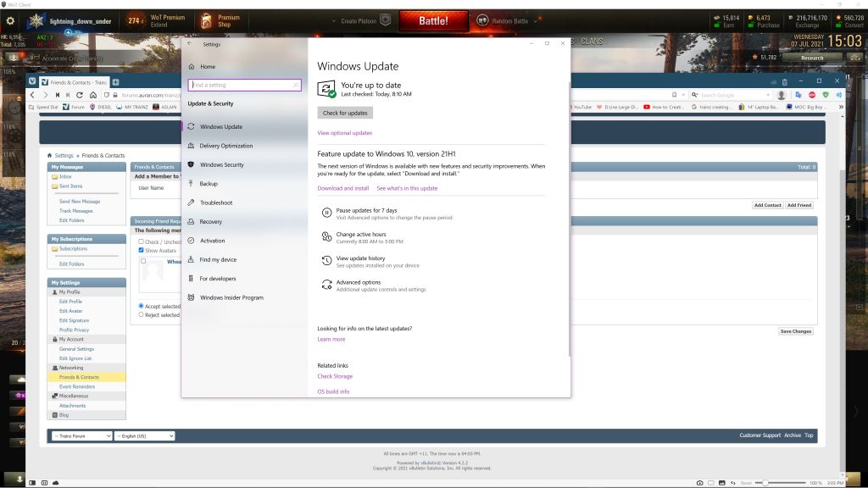Open bookmark page dropdown in address bar
This screenshot has height=488, width=868.
pyautogui.click(x=683, y=95)
